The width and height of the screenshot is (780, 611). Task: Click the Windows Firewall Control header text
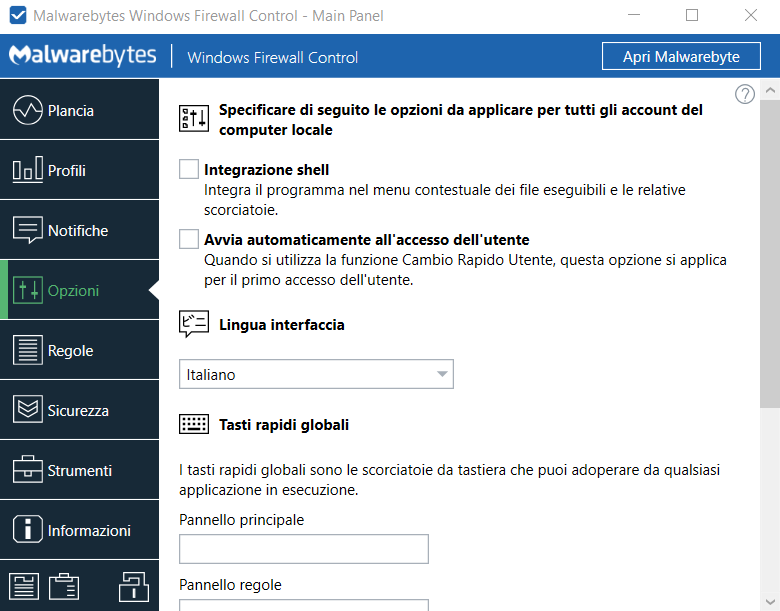(273, 58)
